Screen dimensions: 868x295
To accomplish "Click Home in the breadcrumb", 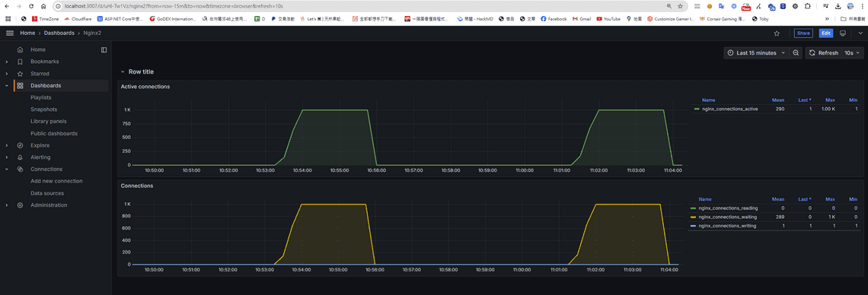I will coord(27,33).
